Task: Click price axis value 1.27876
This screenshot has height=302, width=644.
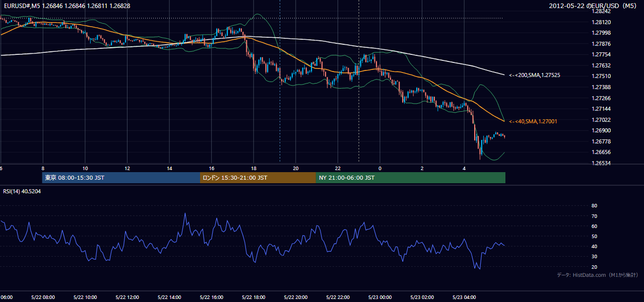Action: (601, 44)
